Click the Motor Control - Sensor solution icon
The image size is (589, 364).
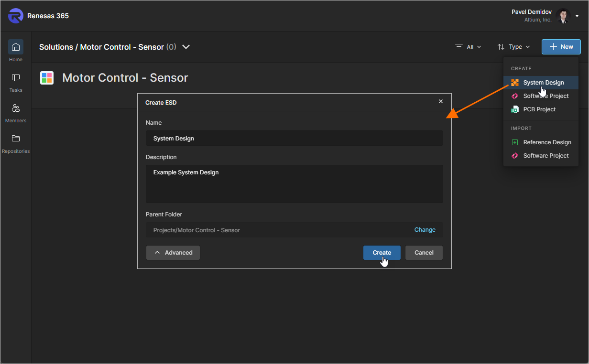(x=47, y=78)
